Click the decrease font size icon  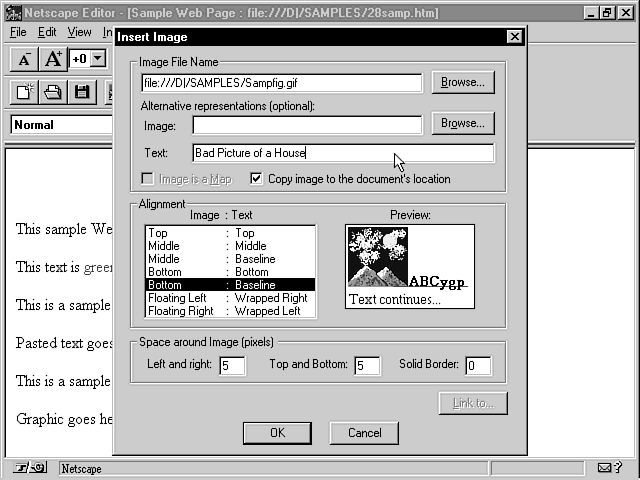click(x=25, y=59)
